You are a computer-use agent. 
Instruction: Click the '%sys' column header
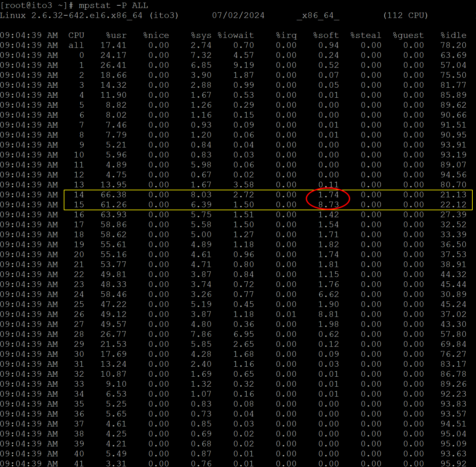[201, 35]
